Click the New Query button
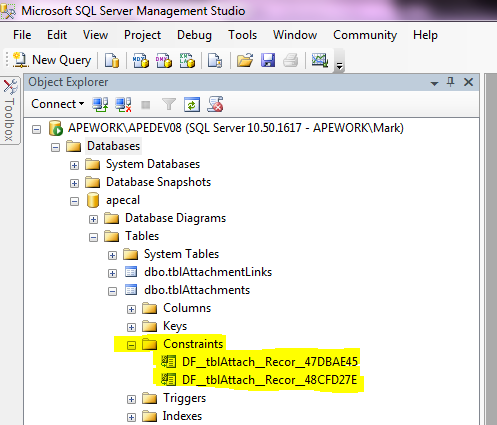The height and width of the screenshot is (425, 497). point(52,60)
